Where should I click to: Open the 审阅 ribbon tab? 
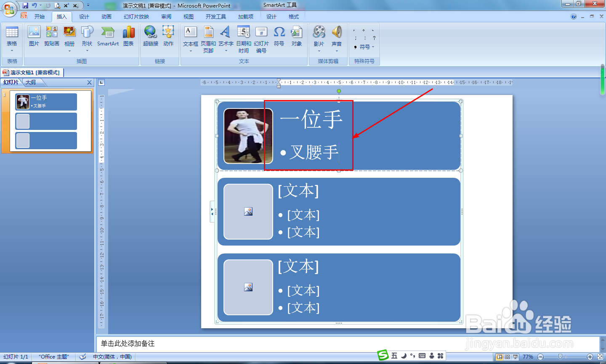tap(166, 16)
